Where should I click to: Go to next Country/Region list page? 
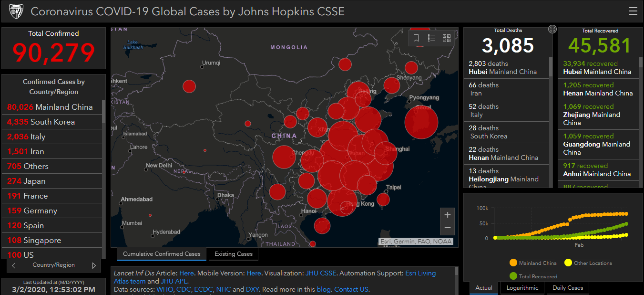[x=94, y=265]
